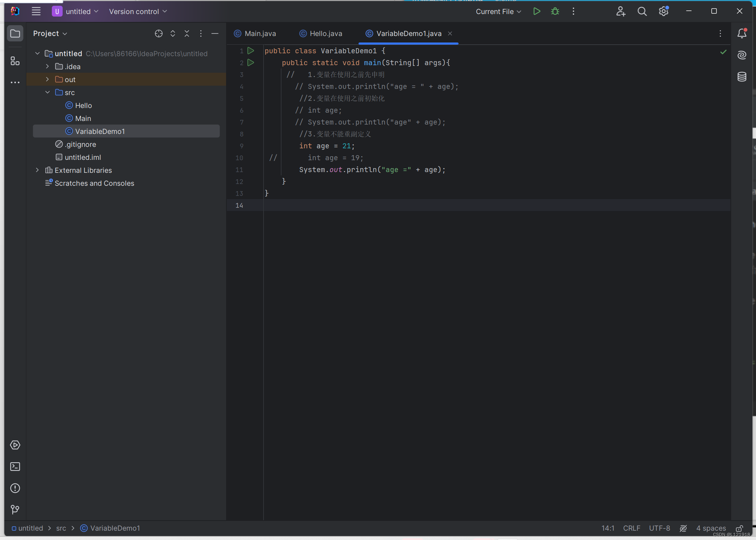
Task: Expand the External Libraries node
Action: [37, 170]
